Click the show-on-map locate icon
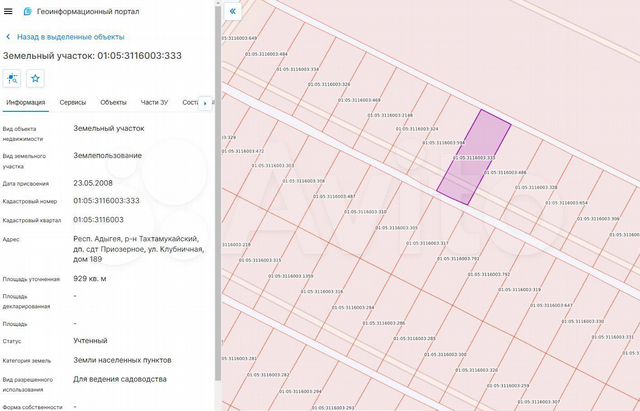This screenshot has width=640, height=411. coord(13,78)
